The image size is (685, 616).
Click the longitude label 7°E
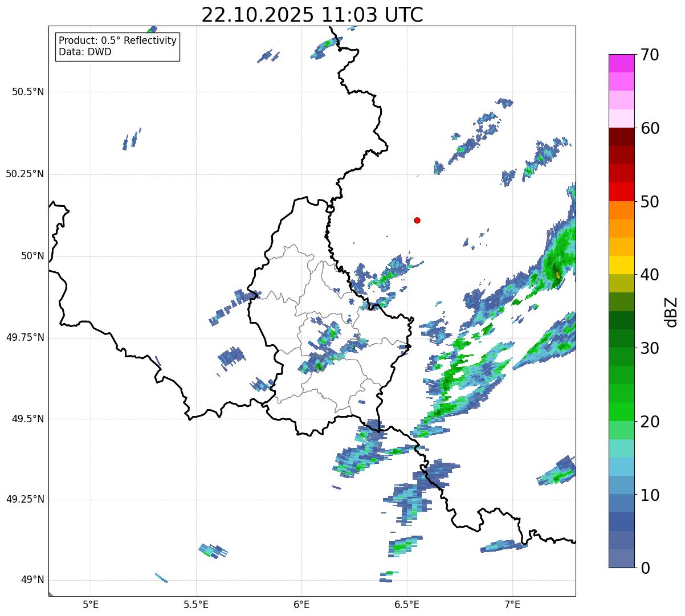pos(512,604)
